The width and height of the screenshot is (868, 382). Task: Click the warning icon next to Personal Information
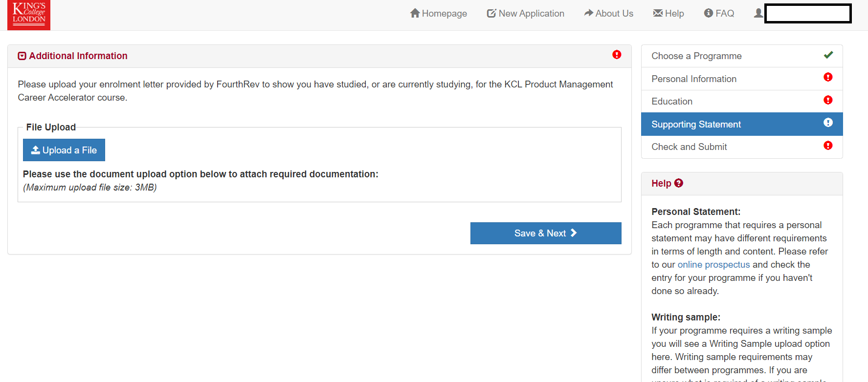click(x=828, y=77)
